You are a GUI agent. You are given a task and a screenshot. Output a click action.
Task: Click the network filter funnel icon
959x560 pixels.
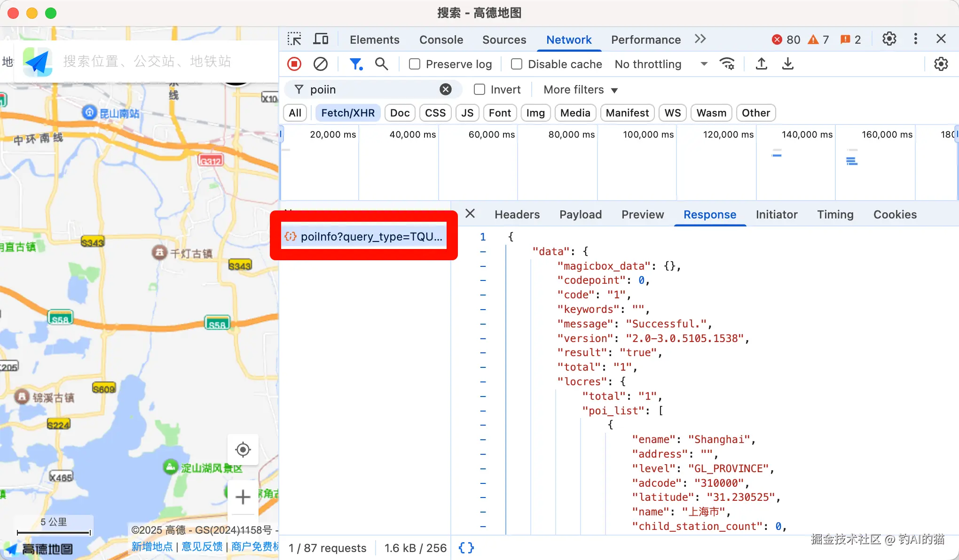pyautogui.click(x=356, y=64)
